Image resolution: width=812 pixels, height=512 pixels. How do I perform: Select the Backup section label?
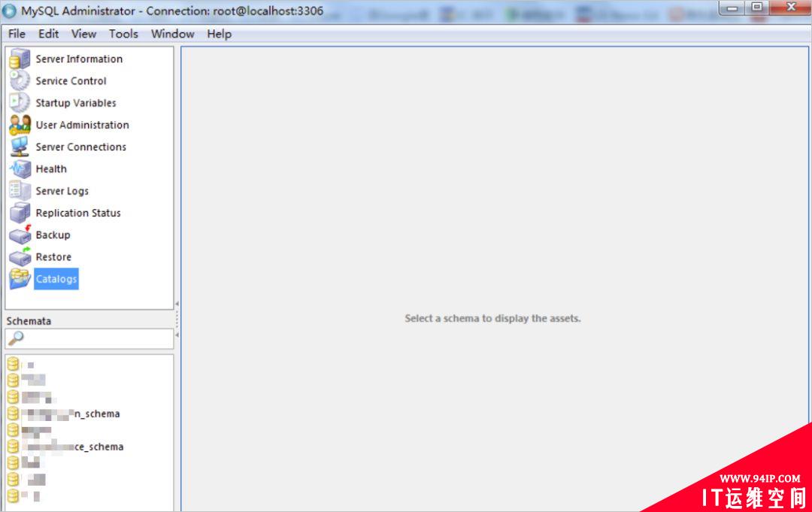point(53,235)
